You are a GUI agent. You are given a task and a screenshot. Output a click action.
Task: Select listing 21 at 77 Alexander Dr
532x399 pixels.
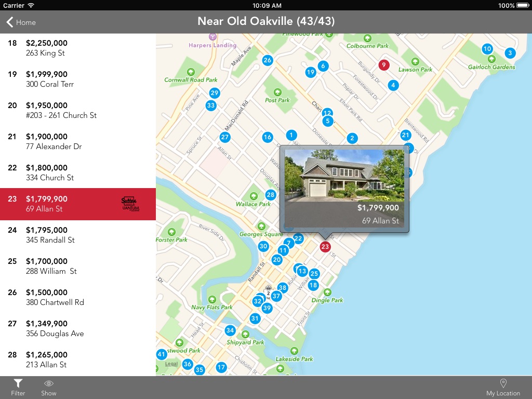point(78,141)
